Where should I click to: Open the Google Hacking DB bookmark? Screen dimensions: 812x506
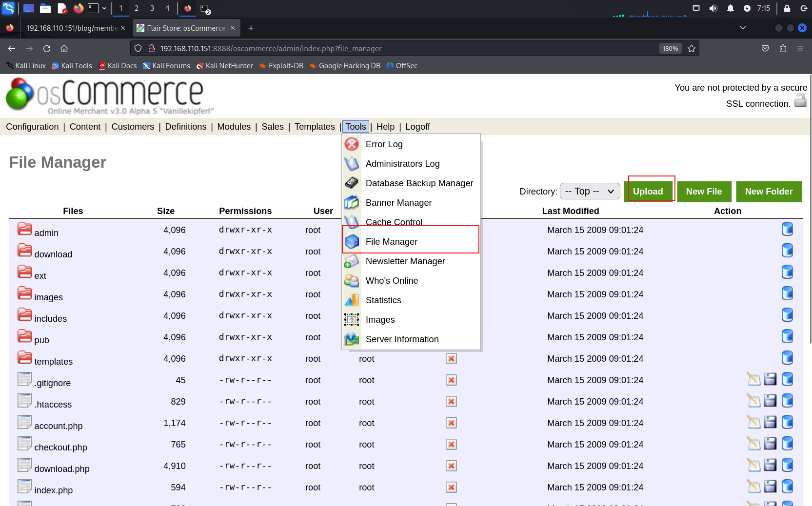pyautogui.click(x=344, y=66)
